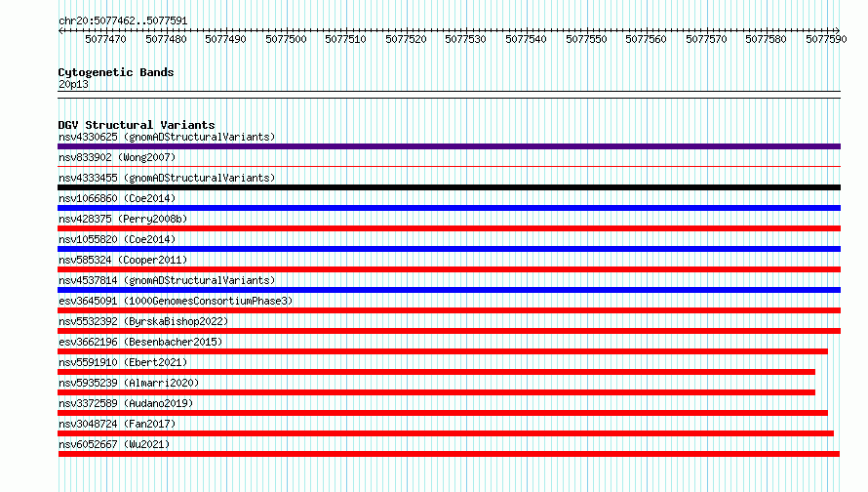
Task: Click the Cytogenetic Bands track title
Action: [x=116, y=72]
